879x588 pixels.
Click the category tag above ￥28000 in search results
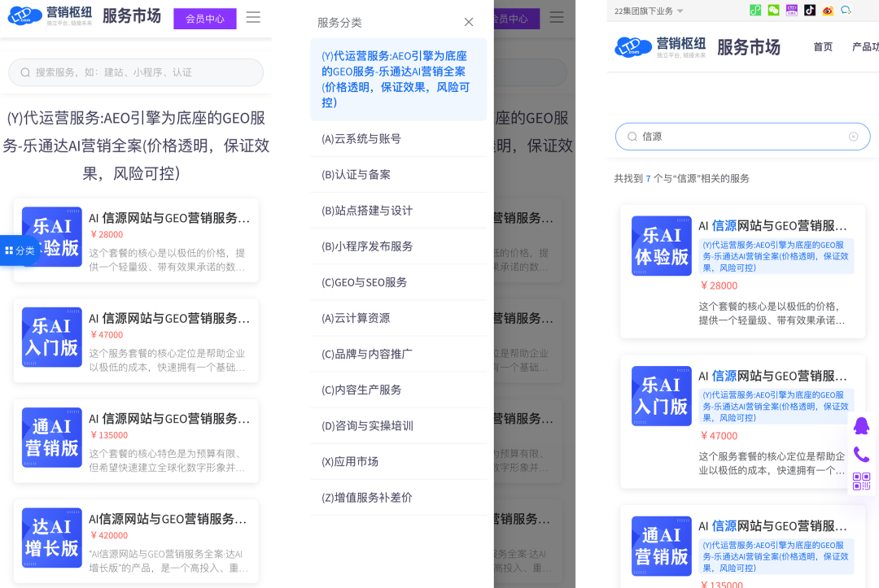(x=776, y=256)
